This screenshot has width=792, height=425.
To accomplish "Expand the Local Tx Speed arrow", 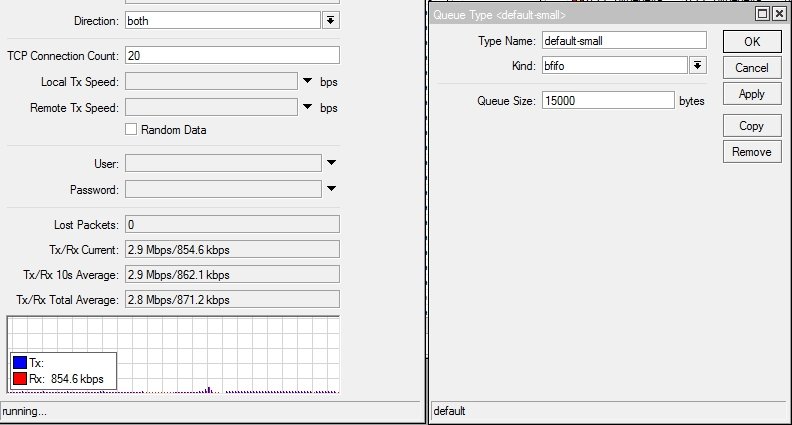I will coord(308,81).
